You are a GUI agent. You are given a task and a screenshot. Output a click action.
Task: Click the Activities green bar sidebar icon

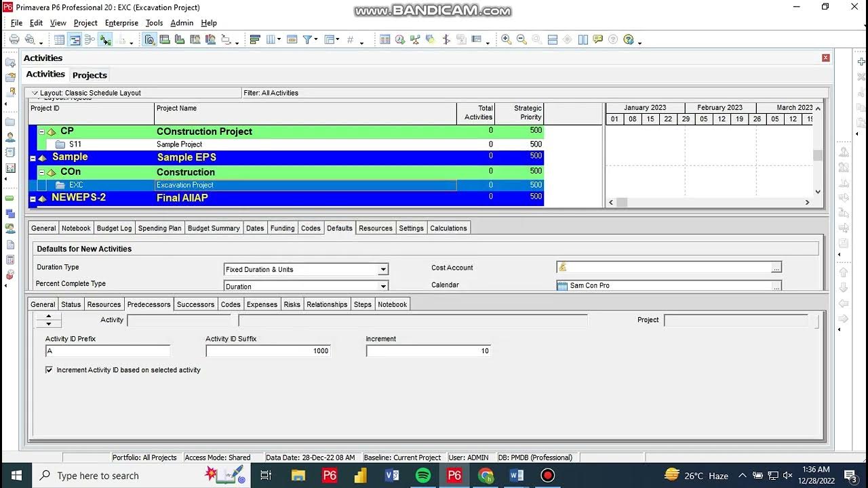[x=10, y=199]
